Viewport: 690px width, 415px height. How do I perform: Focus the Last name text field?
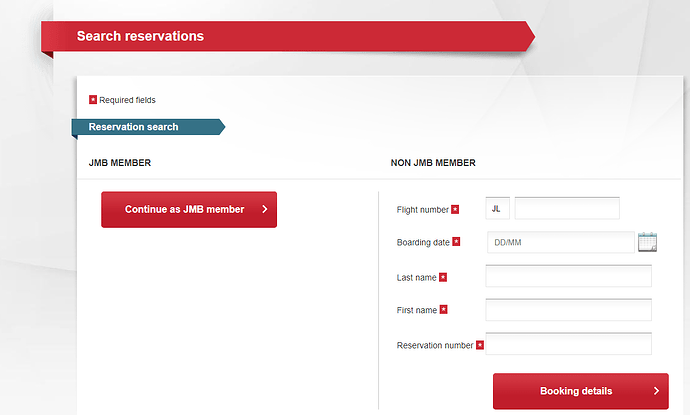(x=568, y=276)
